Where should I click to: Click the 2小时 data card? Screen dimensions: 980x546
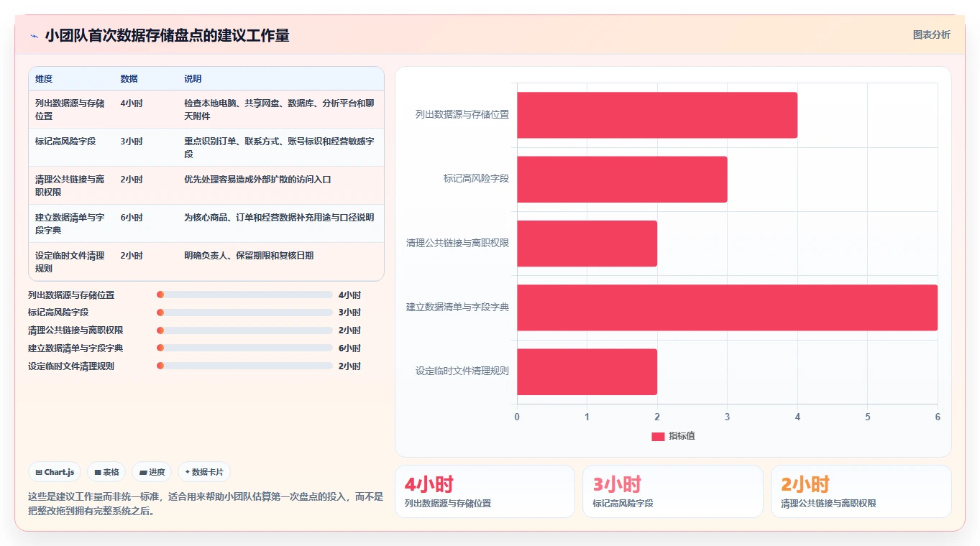tap(861, 491)
